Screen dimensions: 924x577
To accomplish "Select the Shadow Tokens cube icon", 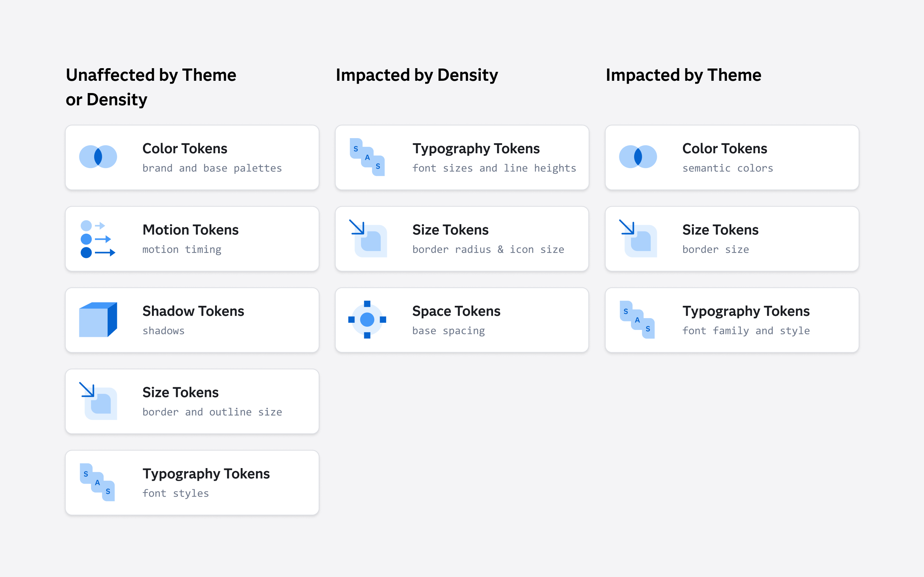I will point(97,320).
